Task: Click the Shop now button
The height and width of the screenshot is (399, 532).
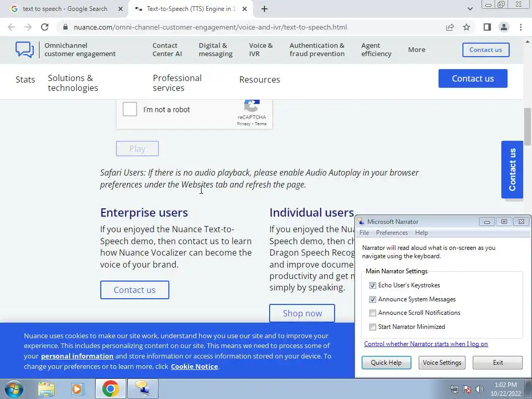Action: pyautogui.click(x=302, y=313)
